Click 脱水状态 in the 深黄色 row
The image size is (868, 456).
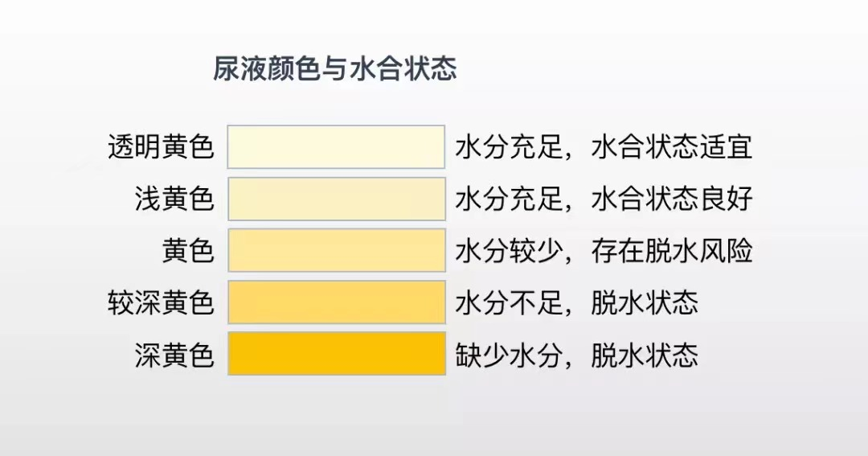(645, 355)
